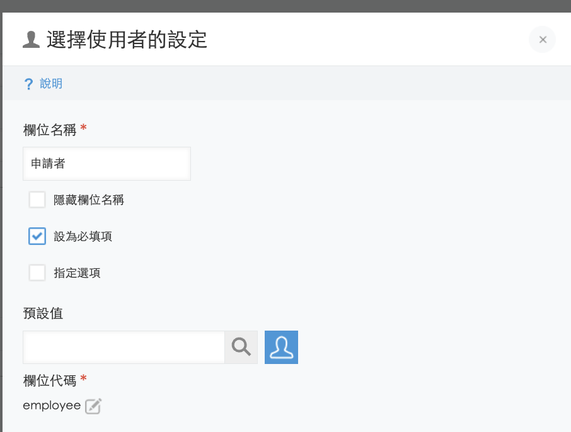The width and height of the screenshot is (571, 432).
Task: Click the 欄位名稱 field containing 申請者
Action: (107, 164)
